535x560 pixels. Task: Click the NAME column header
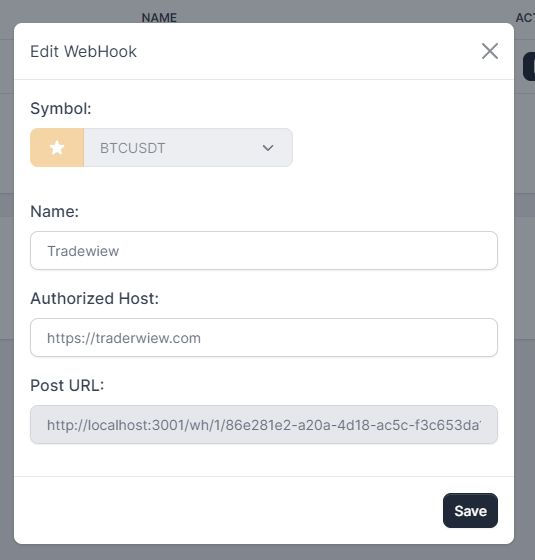point(159,18)
